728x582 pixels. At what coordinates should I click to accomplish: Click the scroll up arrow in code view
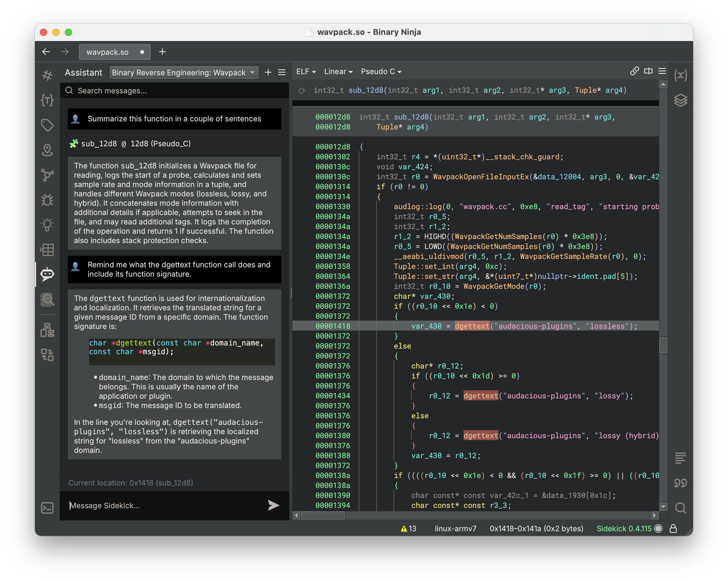coord(663,84)
